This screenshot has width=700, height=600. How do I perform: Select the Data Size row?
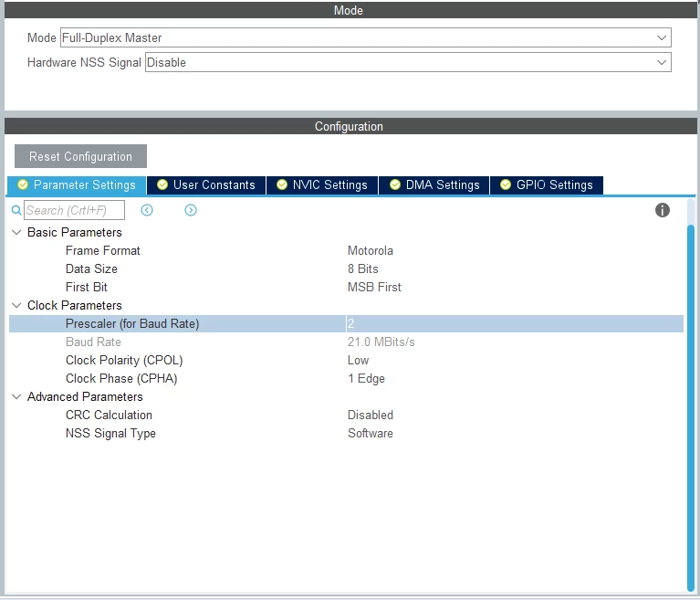point(346,269)
